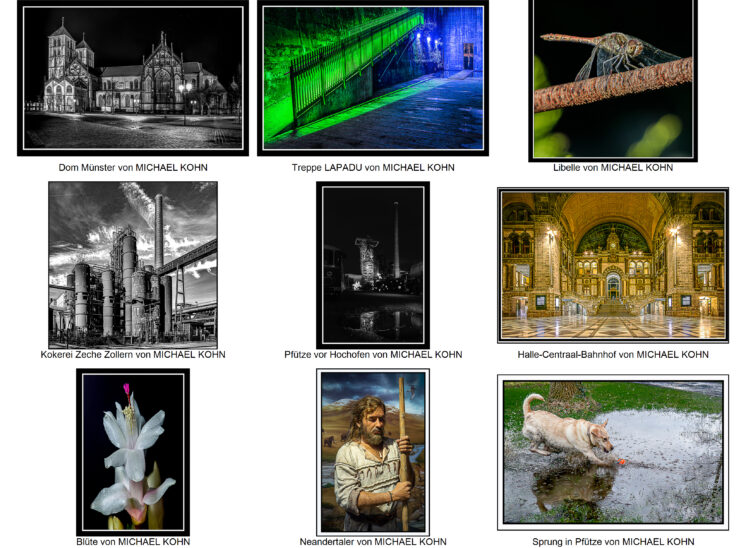Click caption 'Kokerei Zeche Zollern von MICHAEL KOHN'

coord(133,354)
